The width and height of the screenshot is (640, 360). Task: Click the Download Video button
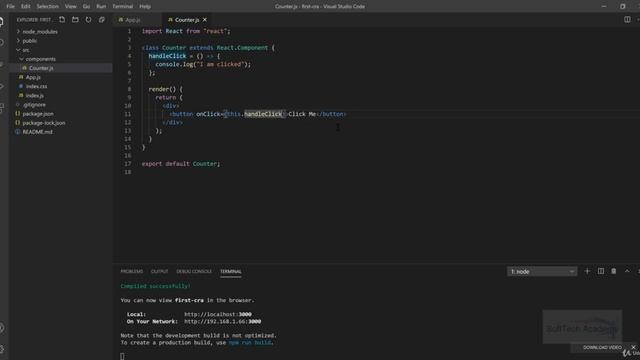coord(602,347)
